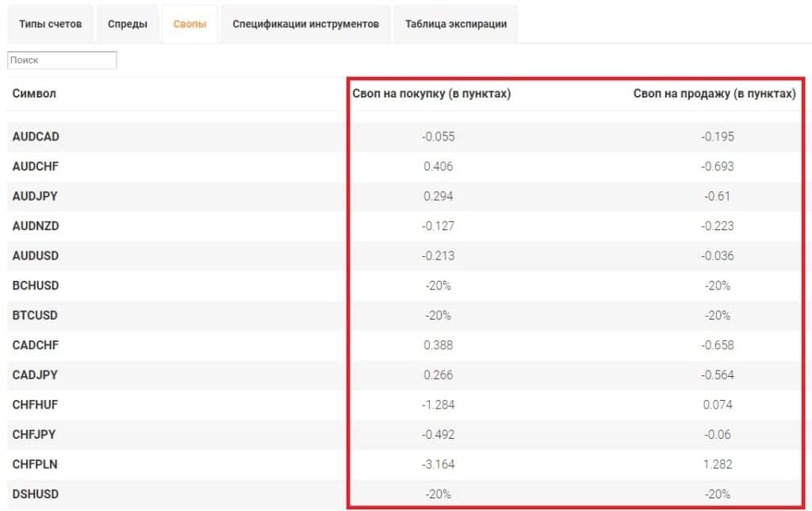Select the Свопы tab
Screen dimensions: 812x511
[190, 24]
